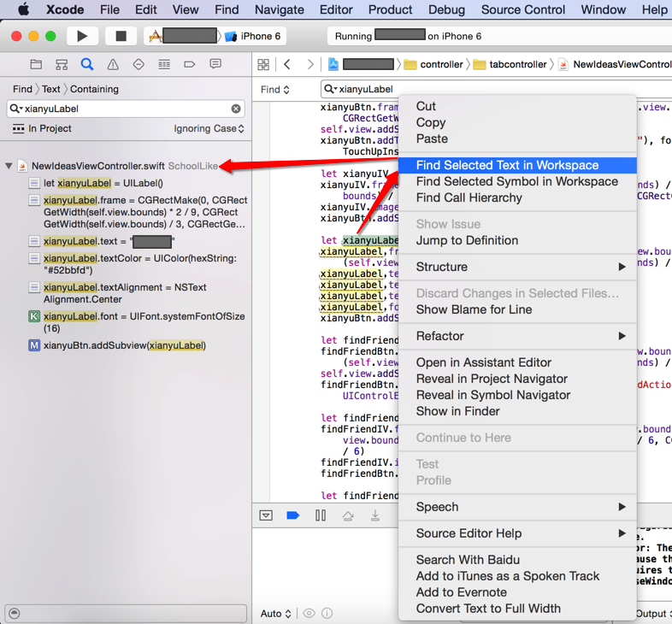The height and width of the screenshot is (624, 672).
Task: Step over in the debug bar
Action: pos(348,515)
